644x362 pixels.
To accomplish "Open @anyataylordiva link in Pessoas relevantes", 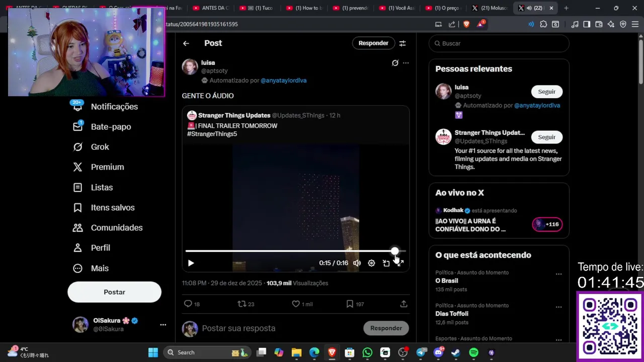I will (537, 106).
